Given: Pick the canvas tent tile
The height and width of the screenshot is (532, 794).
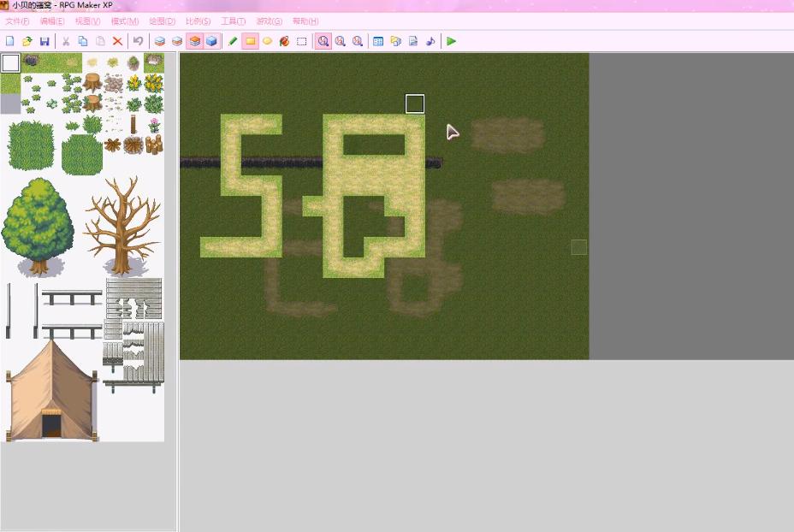Looking at the screenshot, I should (51, 391).
